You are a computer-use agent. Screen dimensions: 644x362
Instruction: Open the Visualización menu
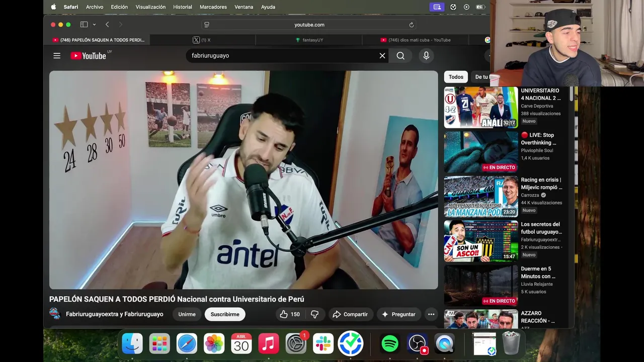coord(150,7)
